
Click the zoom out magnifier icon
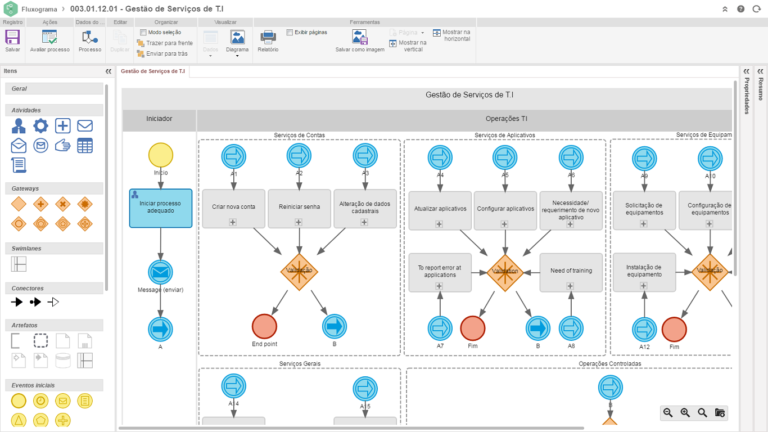click(x=668, y=412)
